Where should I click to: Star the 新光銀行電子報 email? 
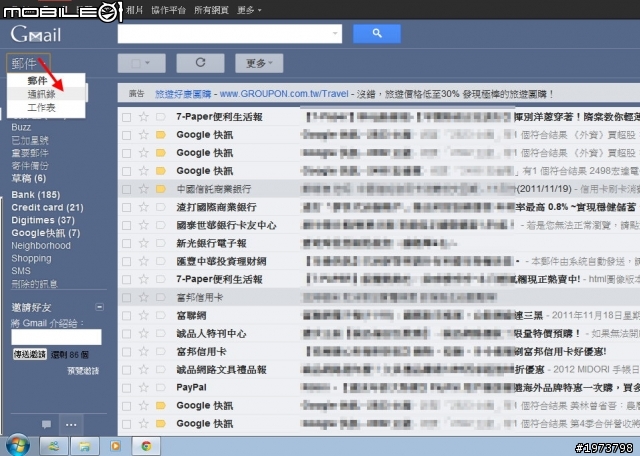pyautogui.click(x=143, y=243)
